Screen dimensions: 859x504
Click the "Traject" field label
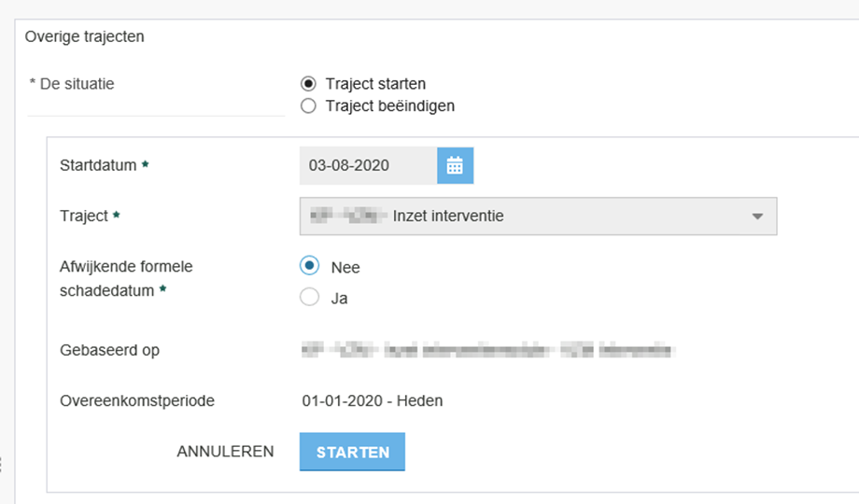tap(84, 216)
